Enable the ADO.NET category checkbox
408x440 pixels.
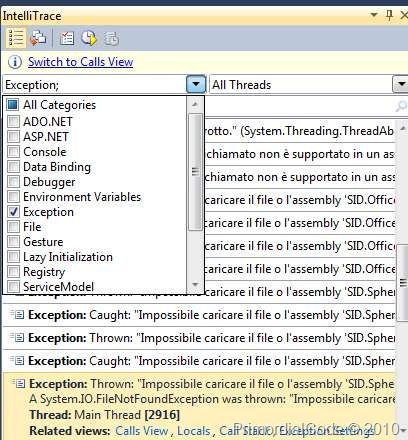[x=13, y=121]
